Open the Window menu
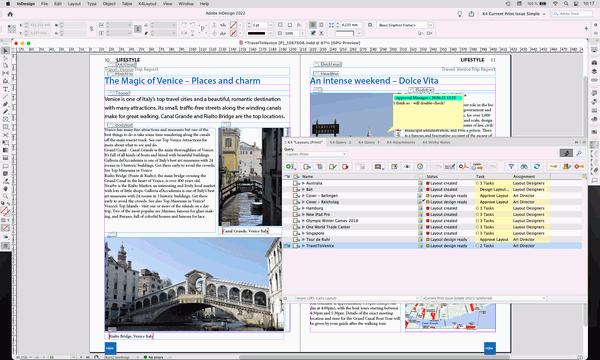Image resolution: width=600 pixels, height=360 pixels. [186, 3]
